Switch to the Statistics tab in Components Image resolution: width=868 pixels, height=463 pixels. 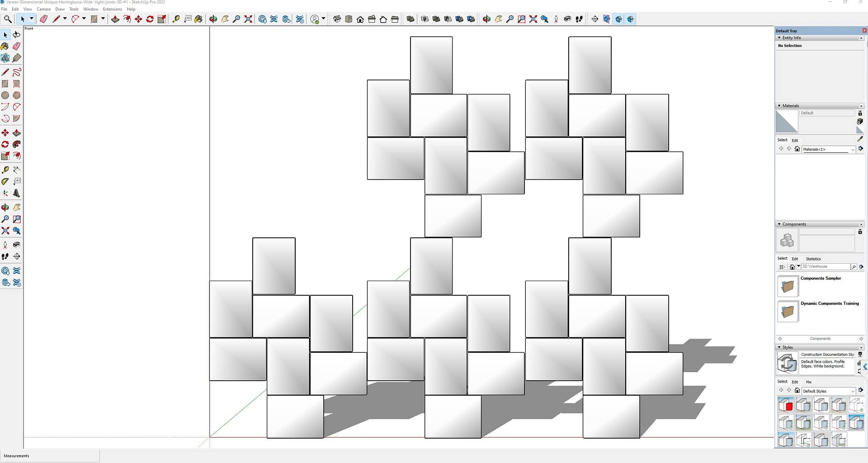(x=813, y=259)
